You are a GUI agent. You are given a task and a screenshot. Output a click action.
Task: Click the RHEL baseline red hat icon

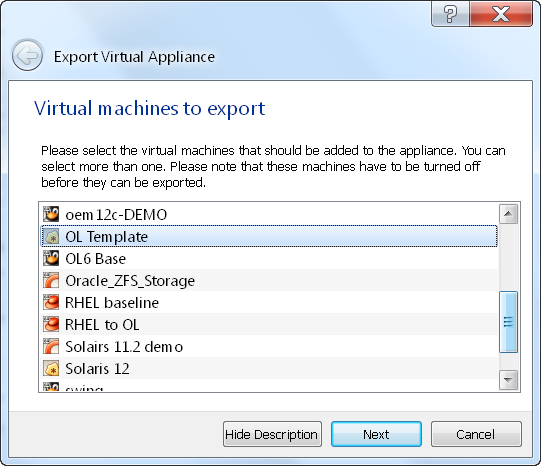click(x=51, y=302)
